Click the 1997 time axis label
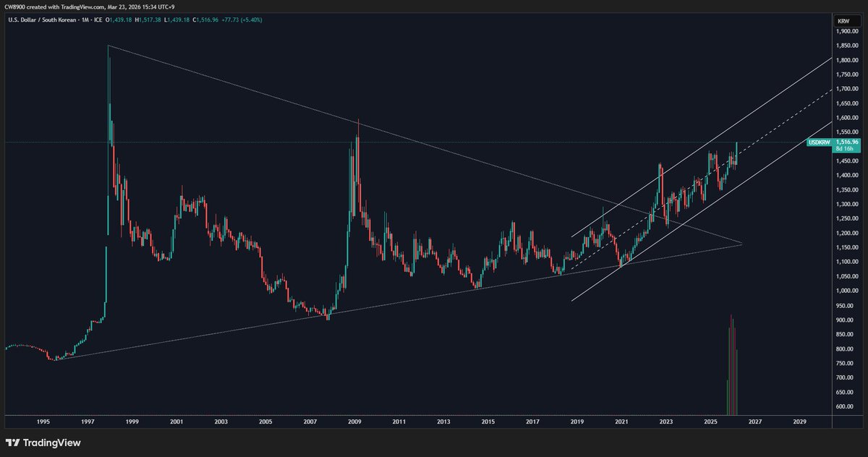The height and width of the screenshot is (457, 868). pos(88,421)
